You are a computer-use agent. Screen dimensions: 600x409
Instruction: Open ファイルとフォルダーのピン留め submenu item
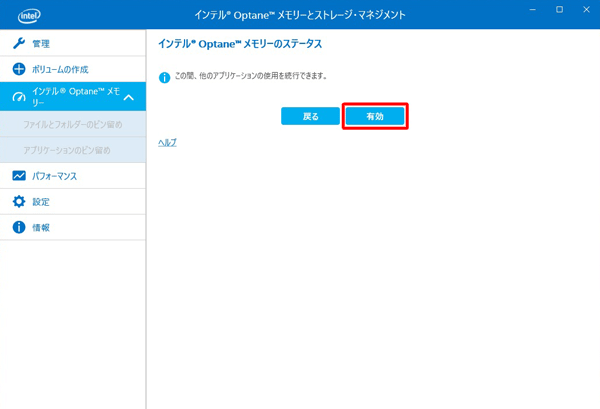tap(73, 124)
